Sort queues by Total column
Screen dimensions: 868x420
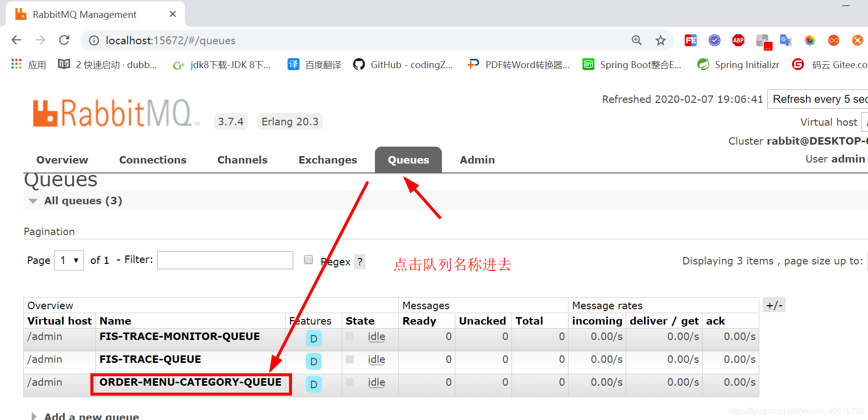[529, 321]
